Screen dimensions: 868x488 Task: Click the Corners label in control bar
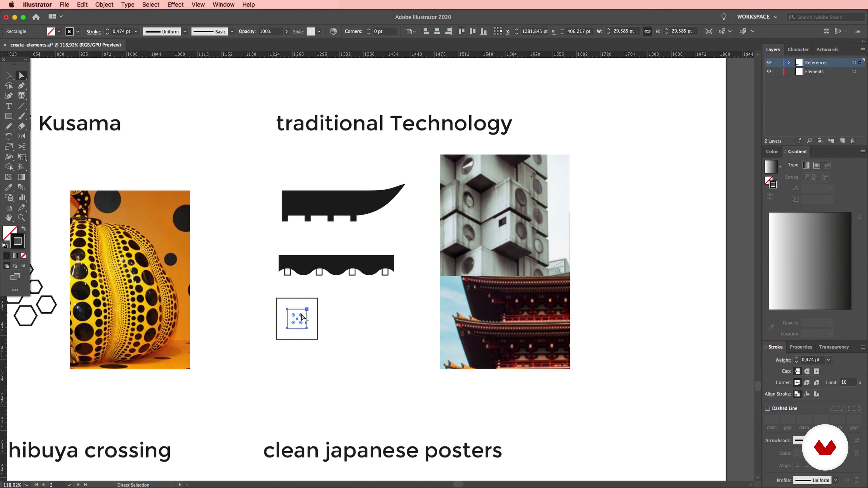point(353,31)
